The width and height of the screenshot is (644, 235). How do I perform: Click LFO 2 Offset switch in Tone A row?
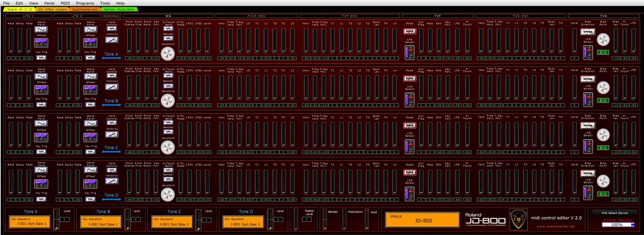(90, 43)
